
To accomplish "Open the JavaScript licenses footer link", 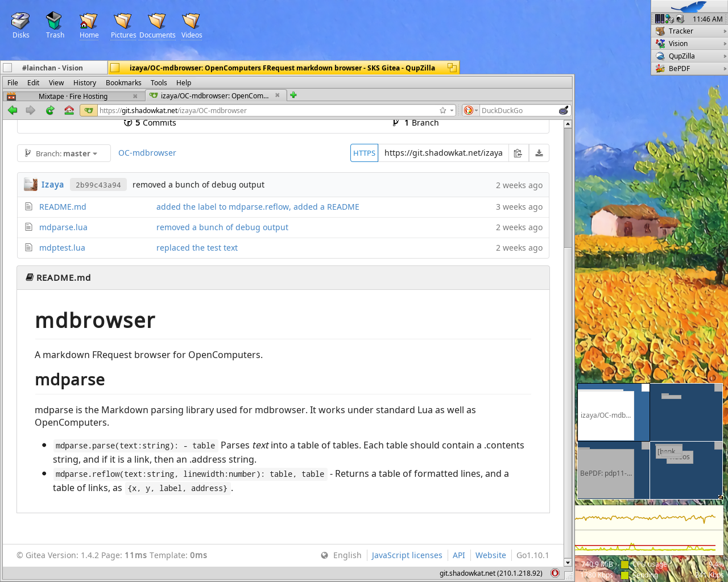I will (x=407, y=555).
